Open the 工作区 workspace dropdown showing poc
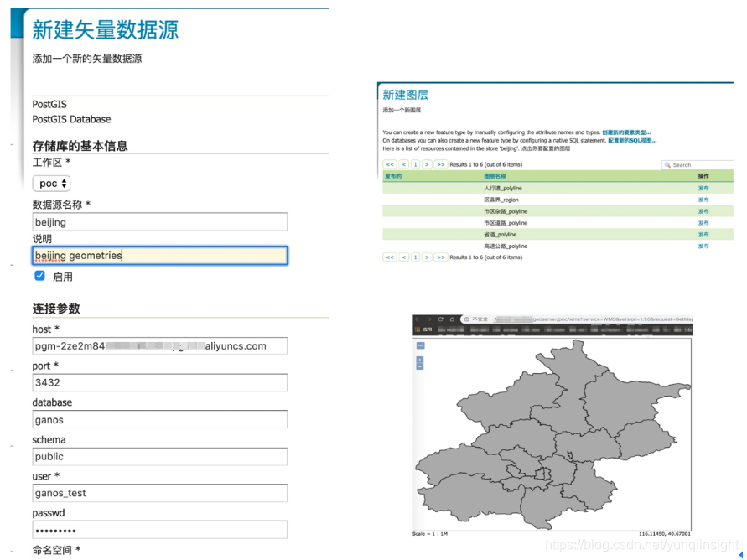Image resolution: width=747 pixels, height=560 pixels. click(51, 184)
